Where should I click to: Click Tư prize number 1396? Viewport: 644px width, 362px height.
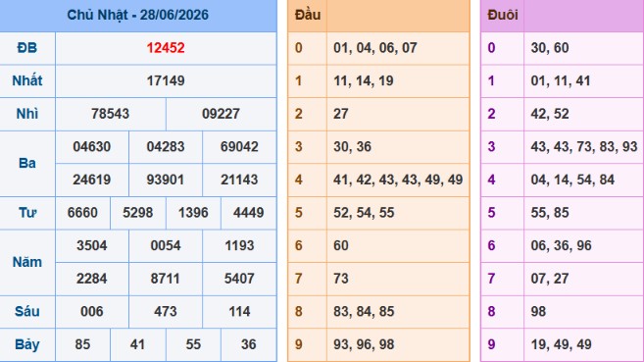[193, 213]
